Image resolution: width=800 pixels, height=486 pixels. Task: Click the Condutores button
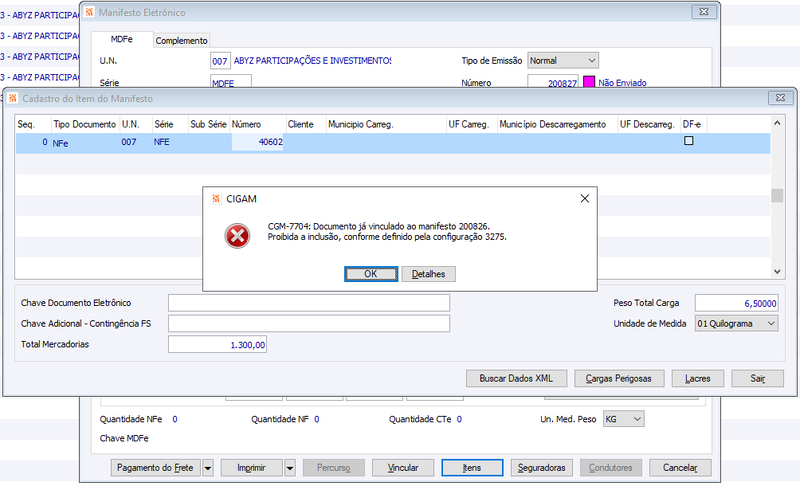point(611,468)
